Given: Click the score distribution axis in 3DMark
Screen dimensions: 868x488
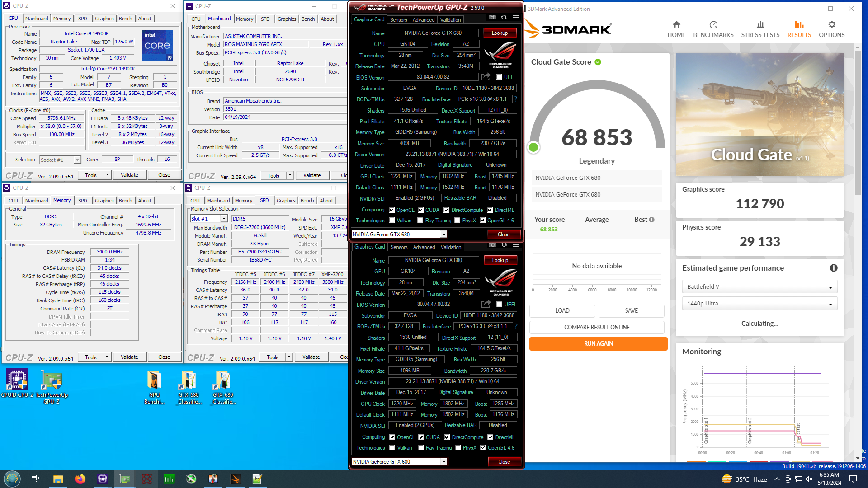Looking at the screenshot, I should pyautogui.click(x=597, y=290).
